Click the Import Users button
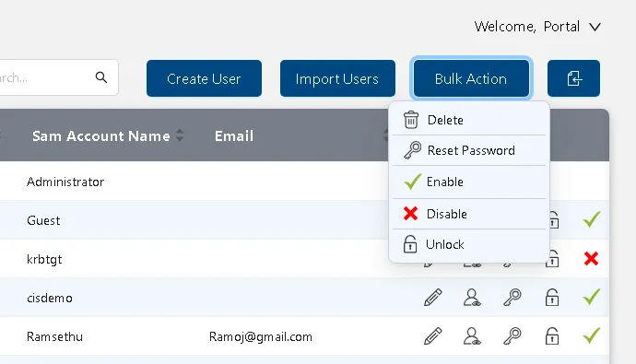 click(x=337, y=78)
